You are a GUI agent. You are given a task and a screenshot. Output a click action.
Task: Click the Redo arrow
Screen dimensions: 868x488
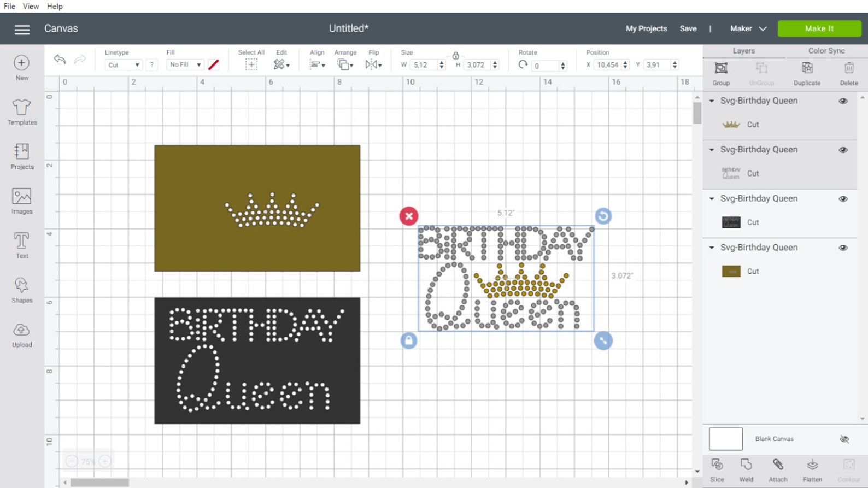click(x=80, y=59)
